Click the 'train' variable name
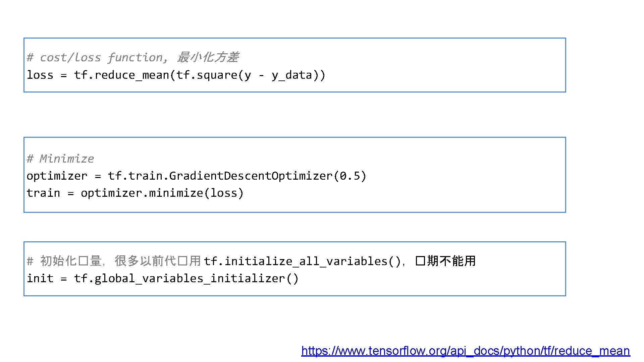644x362 pixels. coord(43,193)
